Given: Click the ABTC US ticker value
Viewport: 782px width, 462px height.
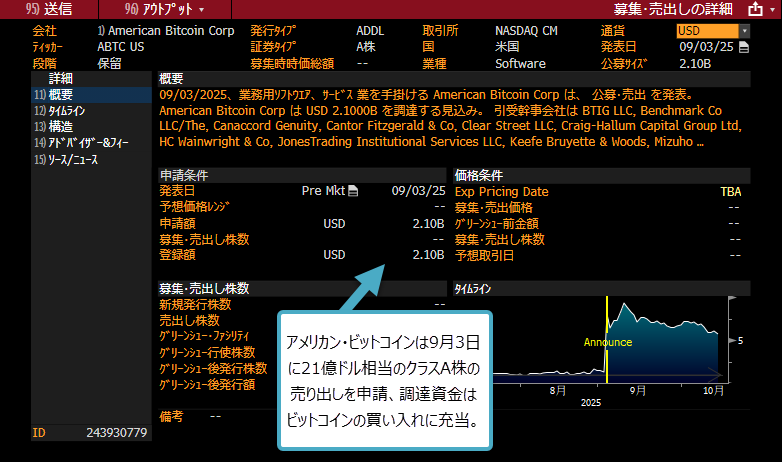Looking at the screenshot, I should 120,47.
